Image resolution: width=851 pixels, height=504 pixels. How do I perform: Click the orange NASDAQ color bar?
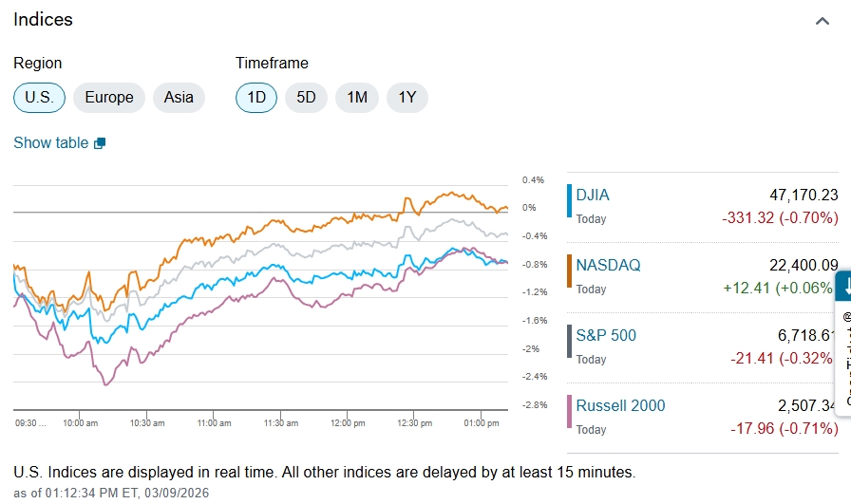(569, 271)
